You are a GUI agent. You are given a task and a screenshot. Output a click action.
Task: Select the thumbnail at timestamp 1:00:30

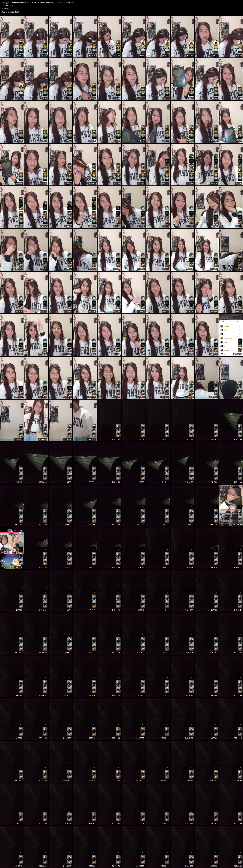point(36,335)
